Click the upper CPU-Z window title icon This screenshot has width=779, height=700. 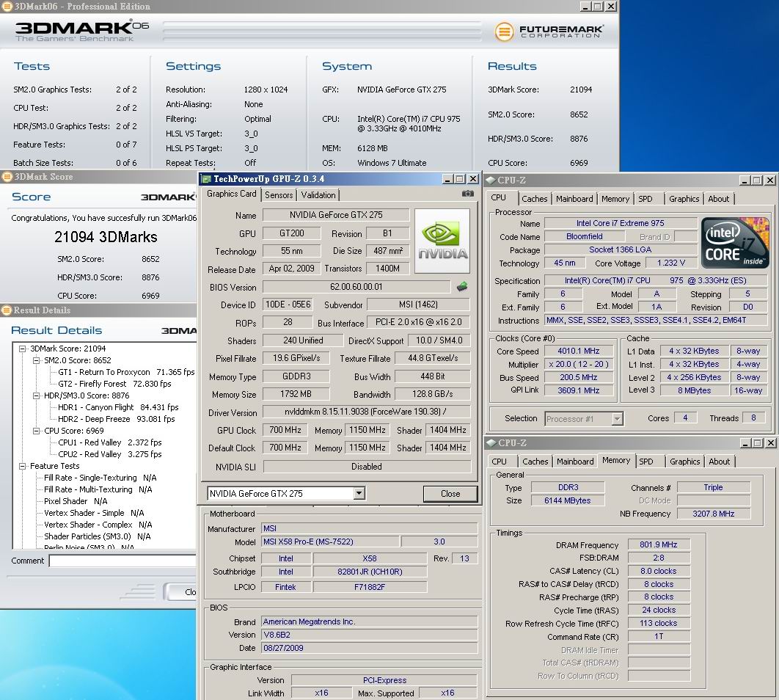pos(491,180)
